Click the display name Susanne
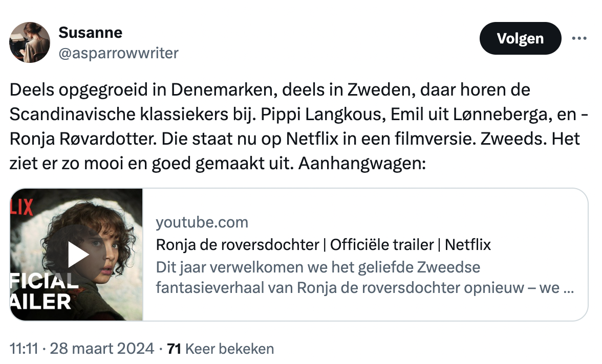The height and width of the screenshot is (364, 602). point(90,33)
